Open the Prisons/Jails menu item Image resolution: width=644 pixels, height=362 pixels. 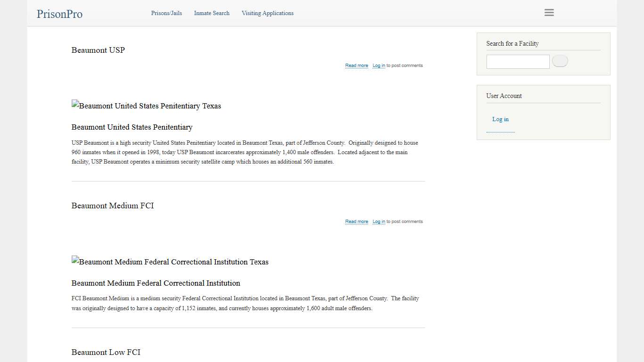coord(166,13)
